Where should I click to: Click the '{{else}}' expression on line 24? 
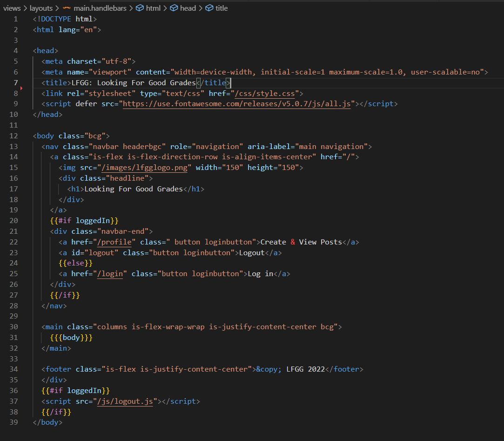75,263
